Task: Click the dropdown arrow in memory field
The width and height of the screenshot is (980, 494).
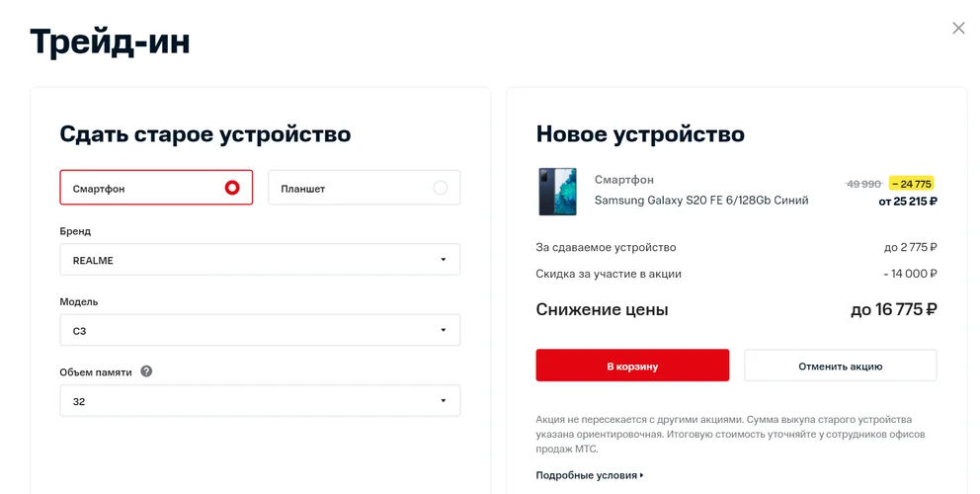Action: coord(444,401)
